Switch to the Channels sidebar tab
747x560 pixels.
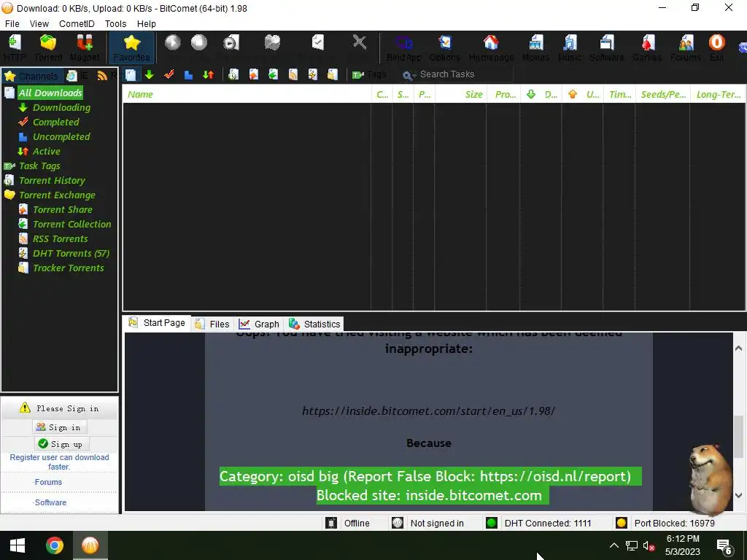pos(31,76)
